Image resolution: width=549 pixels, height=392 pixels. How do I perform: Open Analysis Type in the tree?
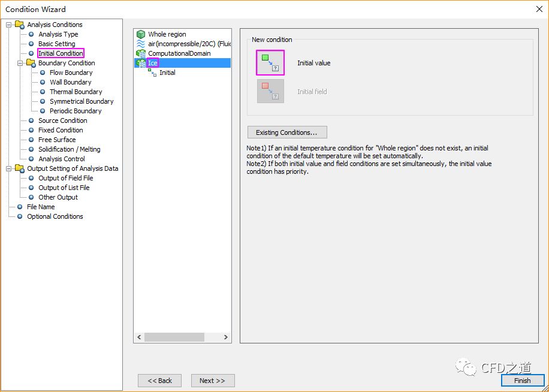point(58,34)
